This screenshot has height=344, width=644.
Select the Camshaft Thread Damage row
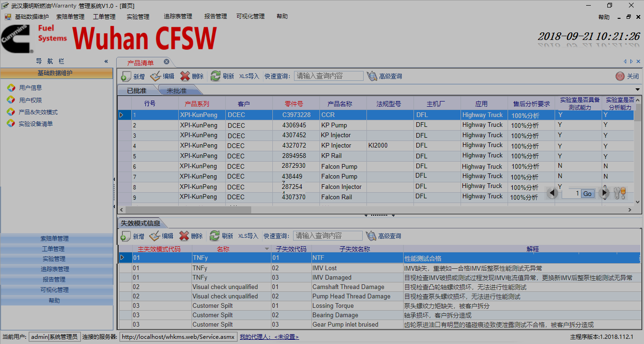click(380, 287)
